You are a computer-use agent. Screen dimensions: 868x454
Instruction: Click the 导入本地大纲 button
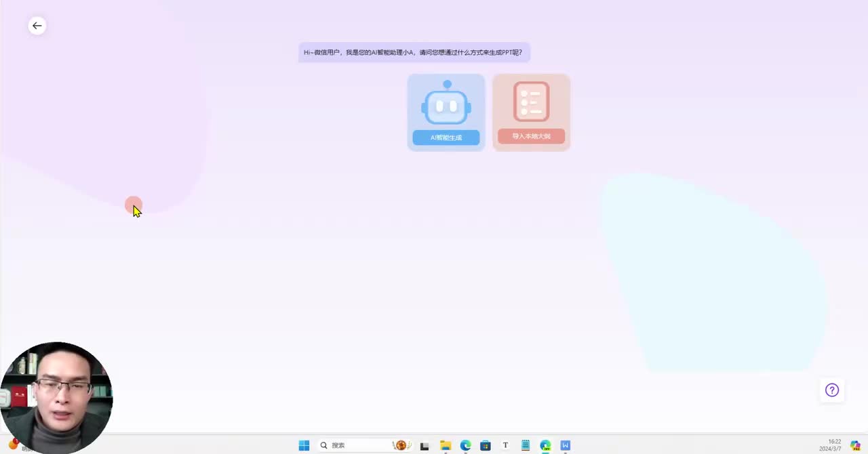pyautogui.click(x=531, y=136)
